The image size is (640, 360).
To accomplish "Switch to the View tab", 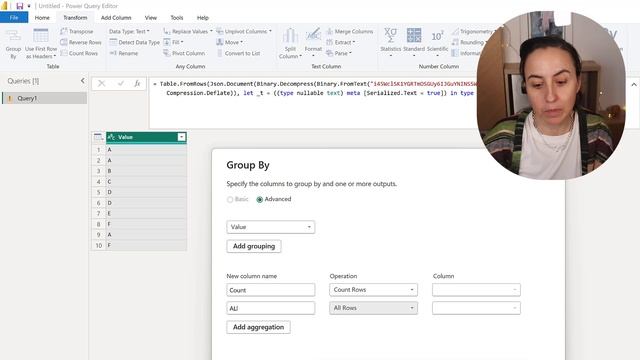I will 151,18.
